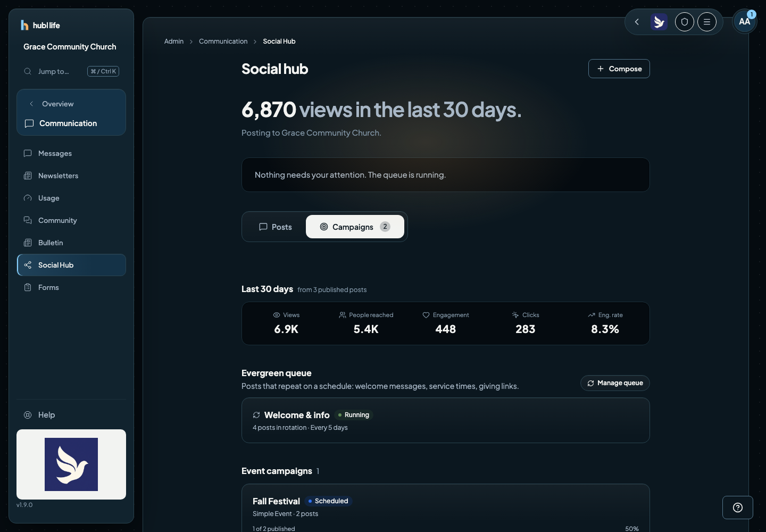Click the Help lifebuoy icon
Viewport: 766px width, 532px height.
(x=28, y=415)
